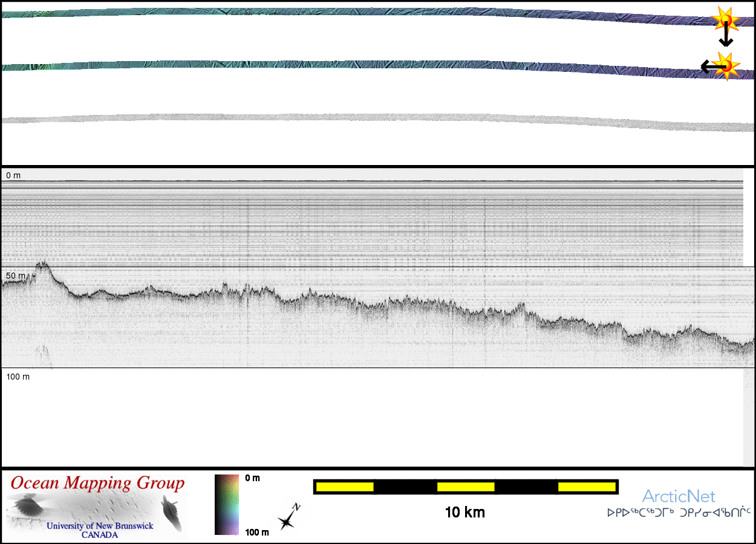Click the Inuktitut syllabics text under ArcticNet
Screen dimensions: 756x544
(679, 513)
